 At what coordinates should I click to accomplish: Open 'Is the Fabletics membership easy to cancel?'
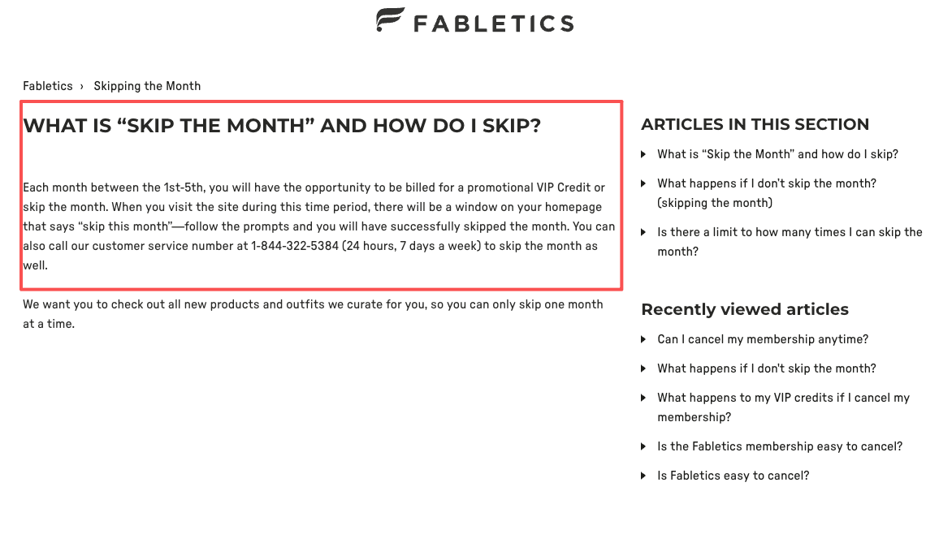tap(779, 446)
